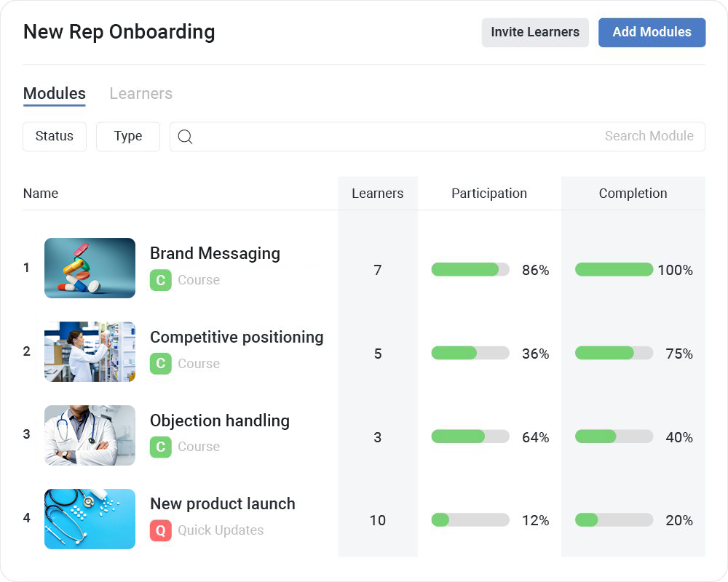The image size is (728, 582).
Task: Click Competitive positioning's green C badge
Action: pos(161,364)
